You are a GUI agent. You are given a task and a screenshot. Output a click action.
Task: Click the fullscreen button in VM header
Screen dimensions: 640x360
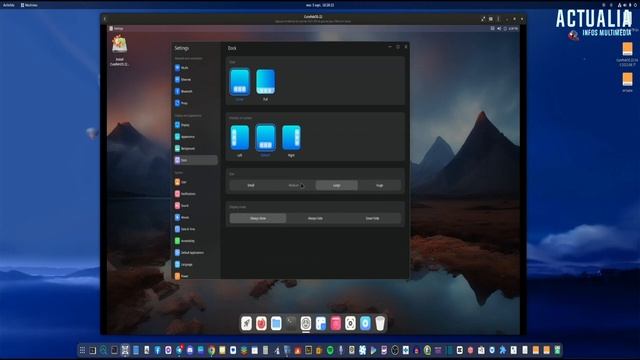[483, 19]
